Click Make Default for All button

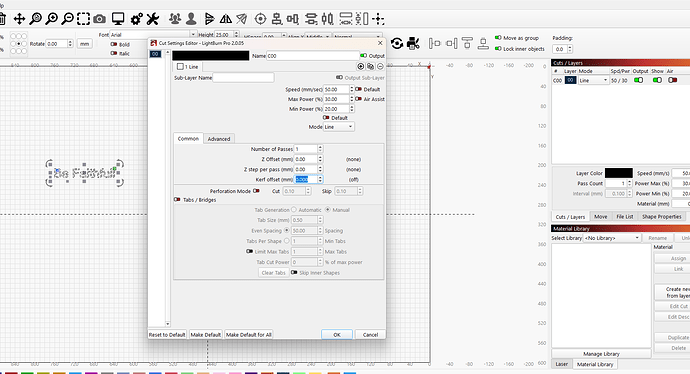pyautogui.click(x=249, y=335)
